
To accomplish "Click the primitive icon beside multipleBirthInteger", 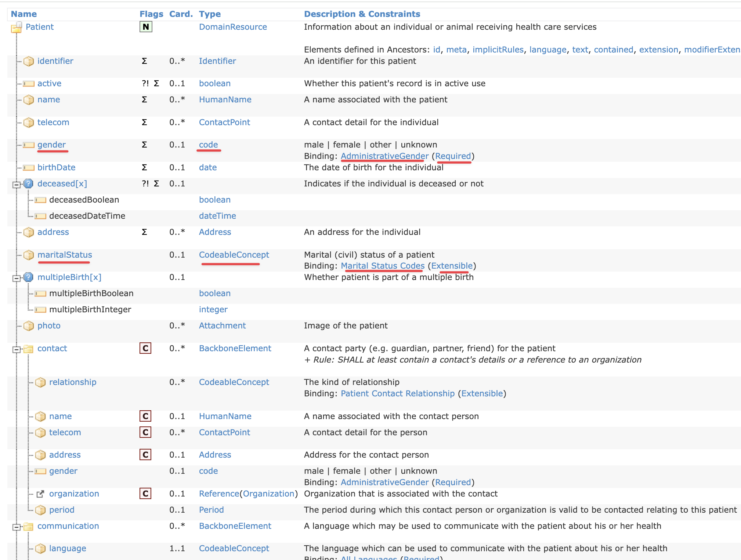I will 40,310.
